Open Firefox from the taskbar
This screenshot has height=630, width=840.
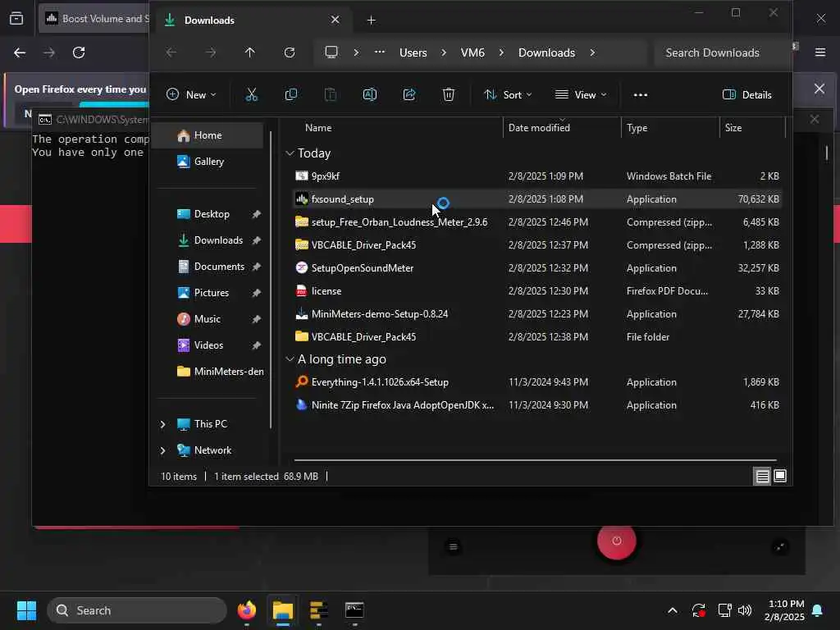click(x=247, y=610)
